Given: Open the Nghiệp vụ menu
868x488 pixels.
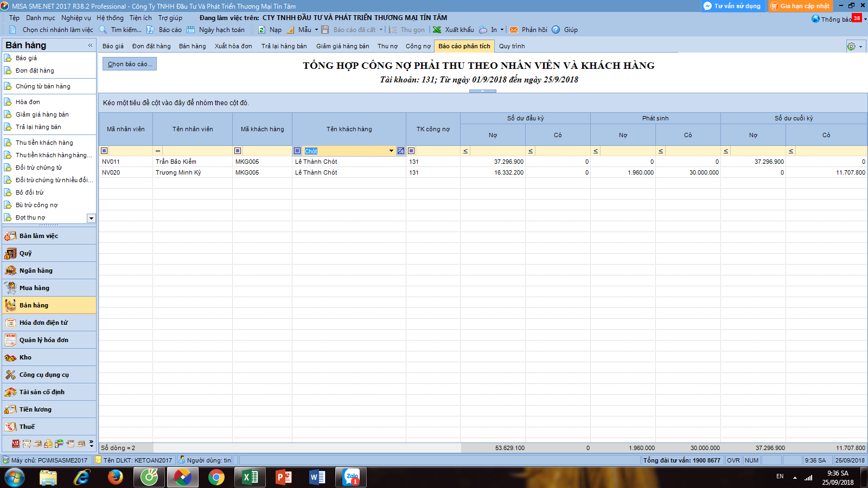Looking at the screenshot, I should 76,18.
